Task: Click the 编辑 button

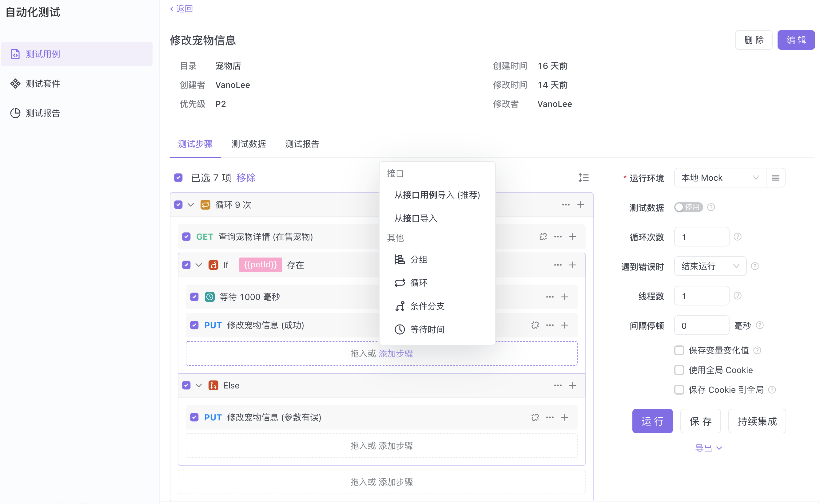Action: tap(796, 40)
